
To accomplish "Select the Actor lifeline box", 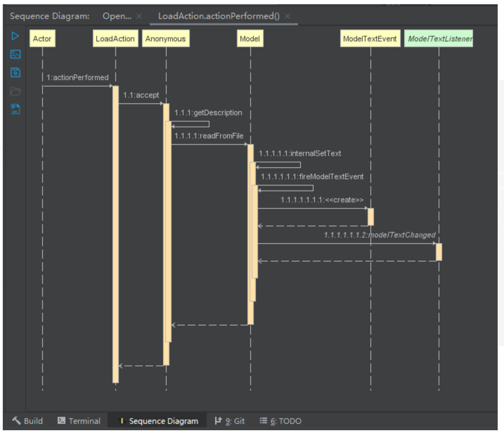I will [42, 39].
